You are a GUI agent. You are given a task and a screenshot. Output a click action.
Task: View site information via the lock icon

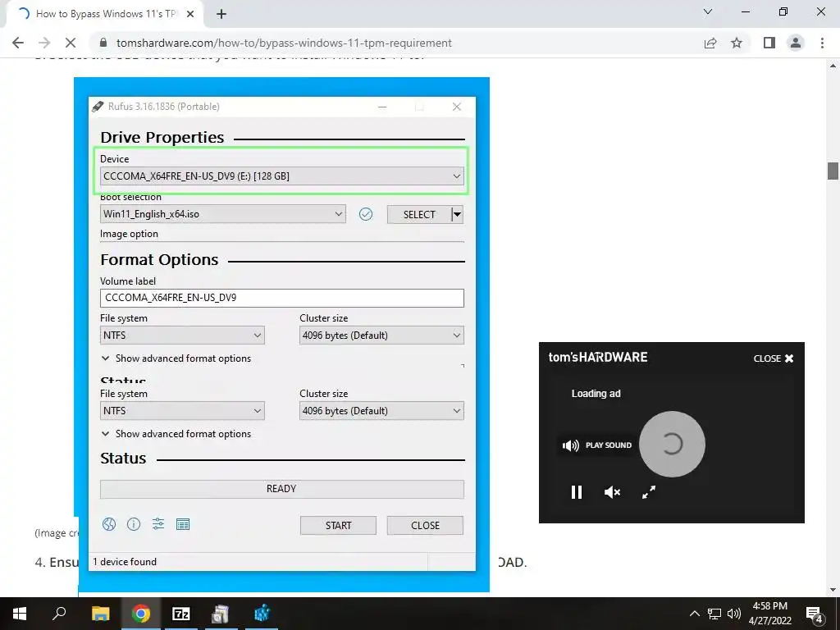(104, 43)
